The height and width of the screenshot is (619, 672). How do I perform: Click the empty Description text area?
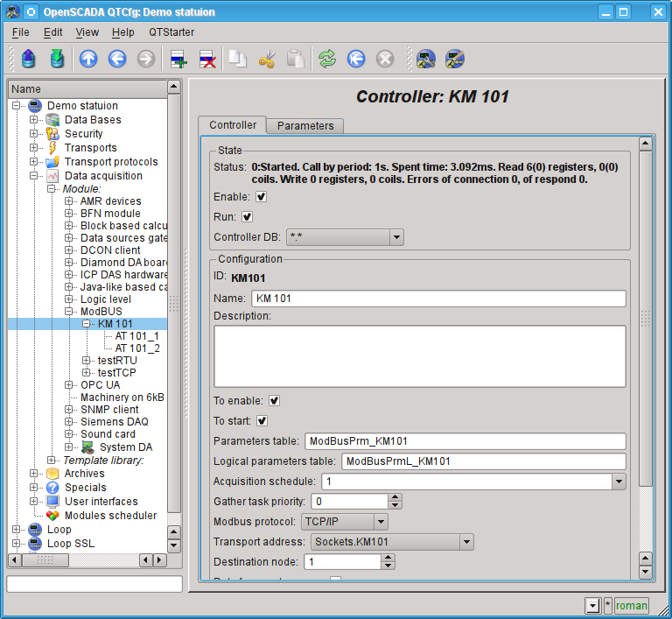[420, 356]
